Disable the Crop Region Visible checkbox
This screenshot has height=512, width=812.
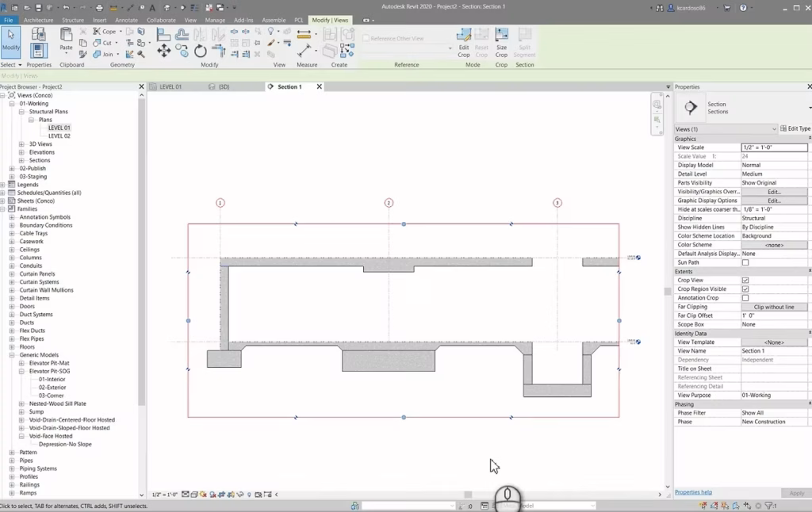[745, 289]
